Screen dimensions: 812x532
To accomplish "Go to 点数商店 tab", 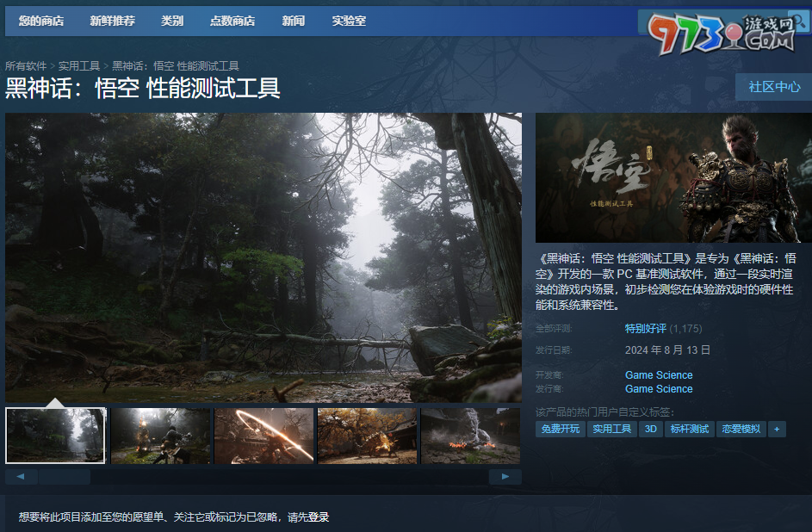I will tap(232, 21).
